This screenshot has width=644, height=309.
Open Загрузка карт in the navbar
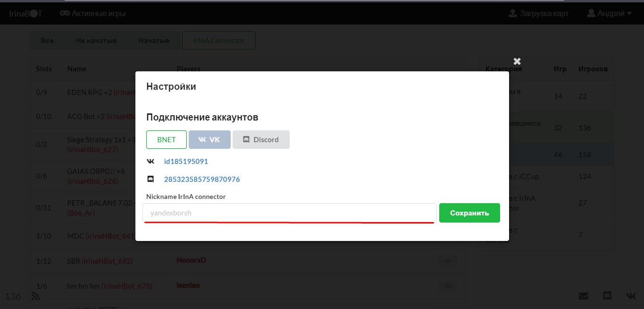(x=538, y=13)
